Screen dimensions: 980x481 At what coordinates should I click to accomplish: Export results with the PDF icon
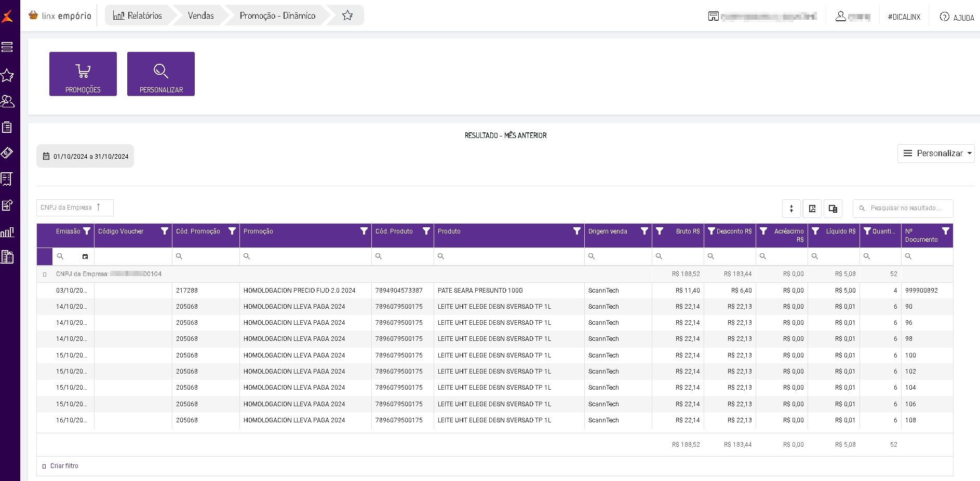pyautogui.click(x=812, y=209)
